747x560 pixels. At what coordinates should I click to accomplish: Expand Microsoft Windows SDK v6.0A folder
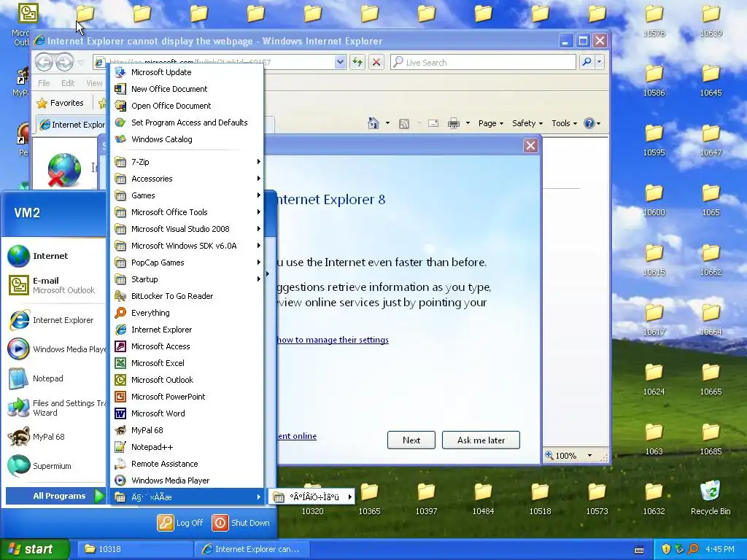point(187,246)
